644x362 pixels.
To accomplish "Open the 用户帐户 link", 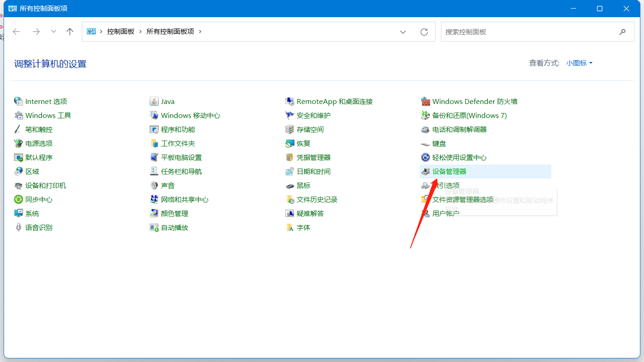I will coord(446,213).
